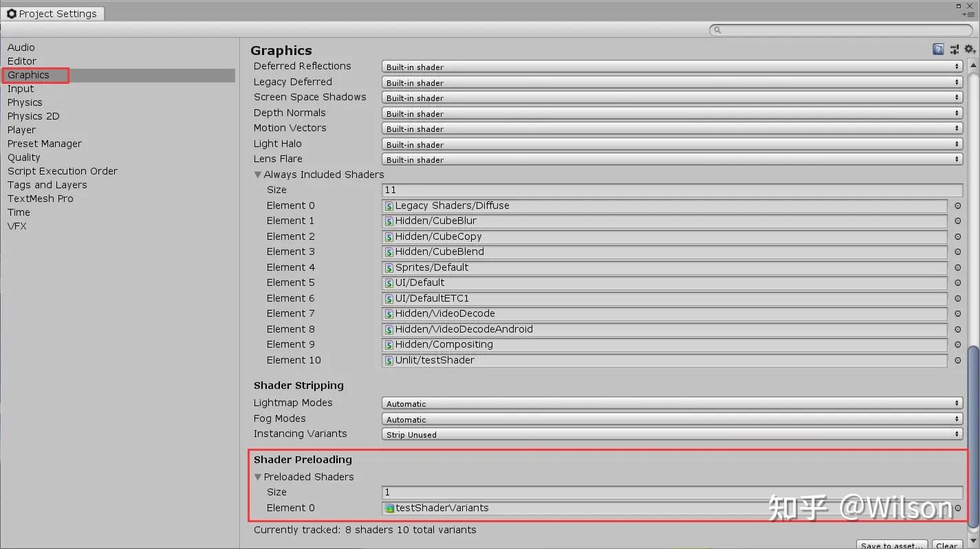Click the shader icon on UI/Default element
Viewport: 980px width, 549px height.
pyautogui.click(x=389, y=282)
